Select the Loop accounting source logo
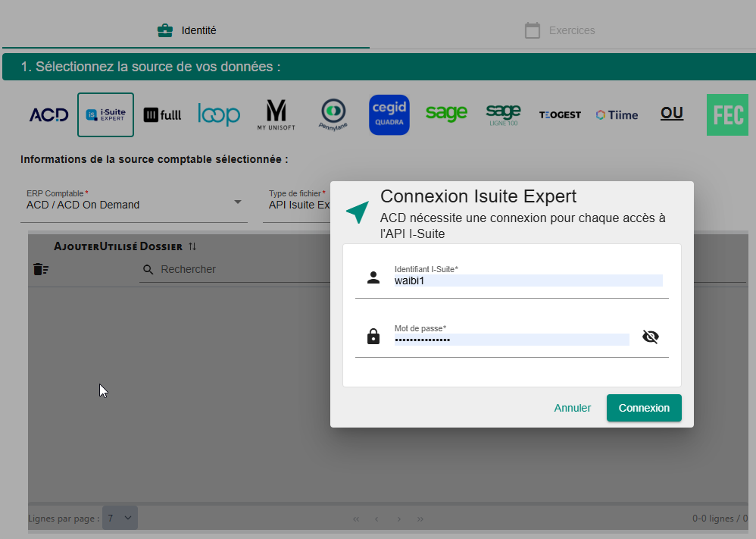Screen dimensions: 756x539 click(x=219, y=115)
